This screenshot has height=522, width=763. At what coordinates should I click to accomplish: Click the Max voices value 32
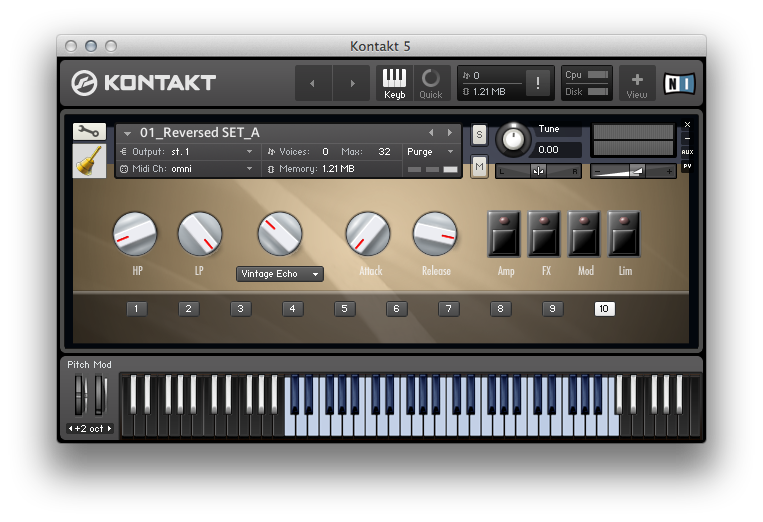(x=384, y=152)
